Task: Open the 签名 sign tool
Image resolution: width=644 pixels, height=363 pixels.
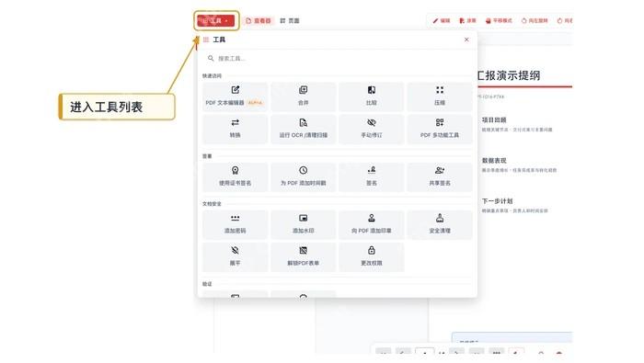Action: click(372, 176)
